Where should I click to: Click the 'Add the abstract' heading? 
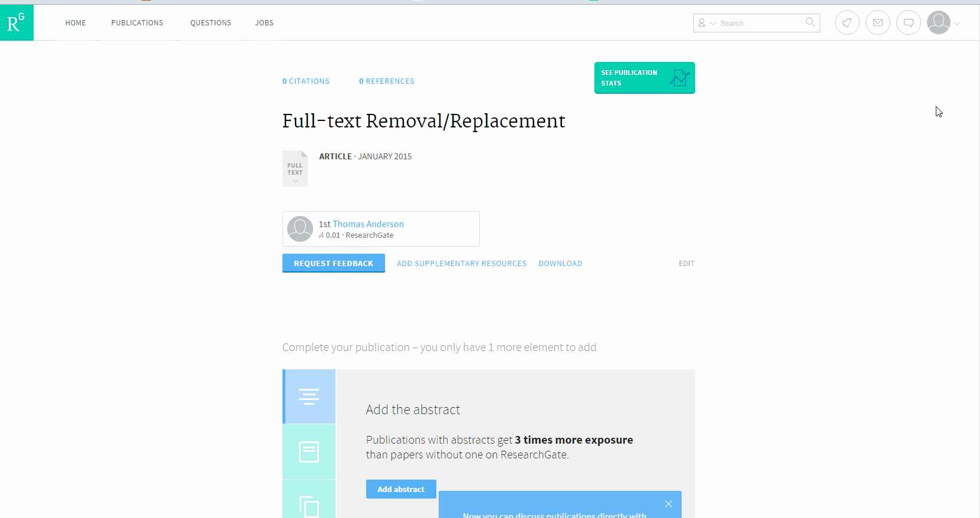pos(413,409)
